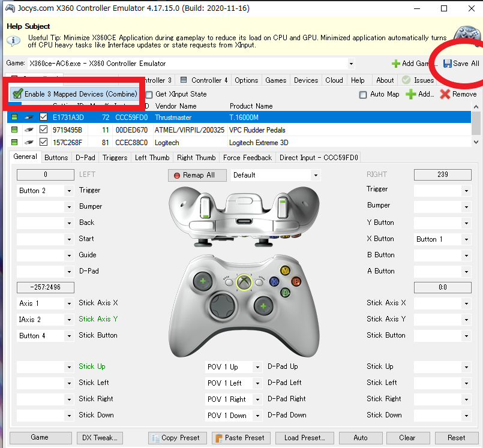
Task: Uncheck the Thrustmaster T.16000M row checkbox
Action: (43, 117)
